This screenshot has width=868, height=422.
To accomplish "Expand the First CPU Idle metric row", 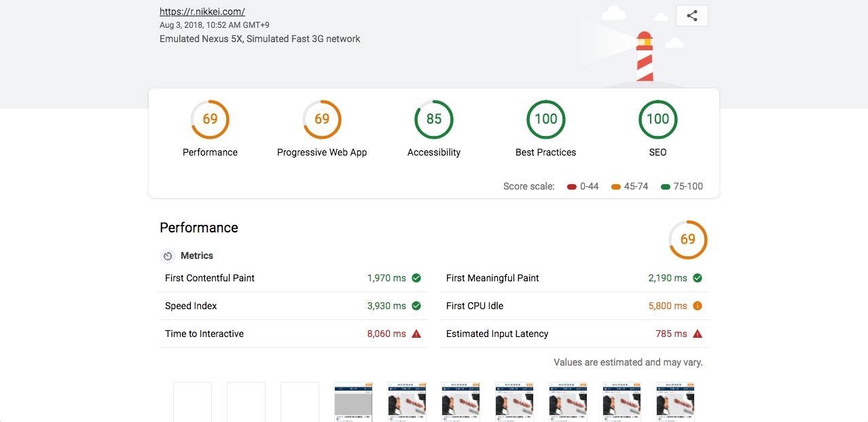I will point(575,306).
